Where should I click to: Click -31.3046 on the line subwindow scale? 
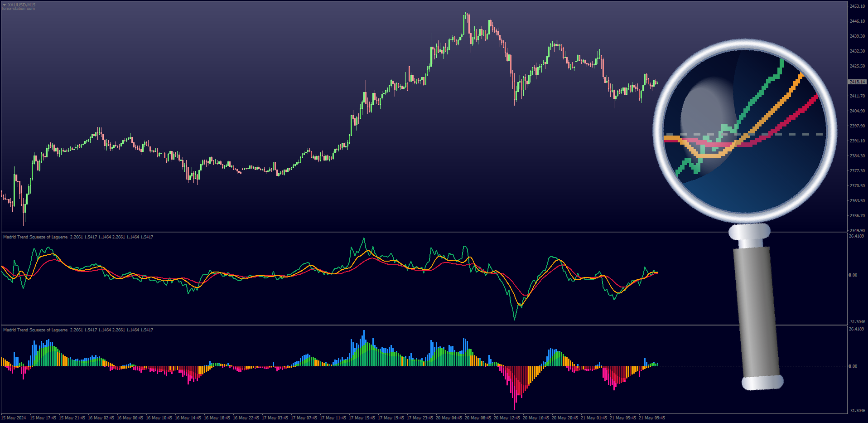coord(857,322)
